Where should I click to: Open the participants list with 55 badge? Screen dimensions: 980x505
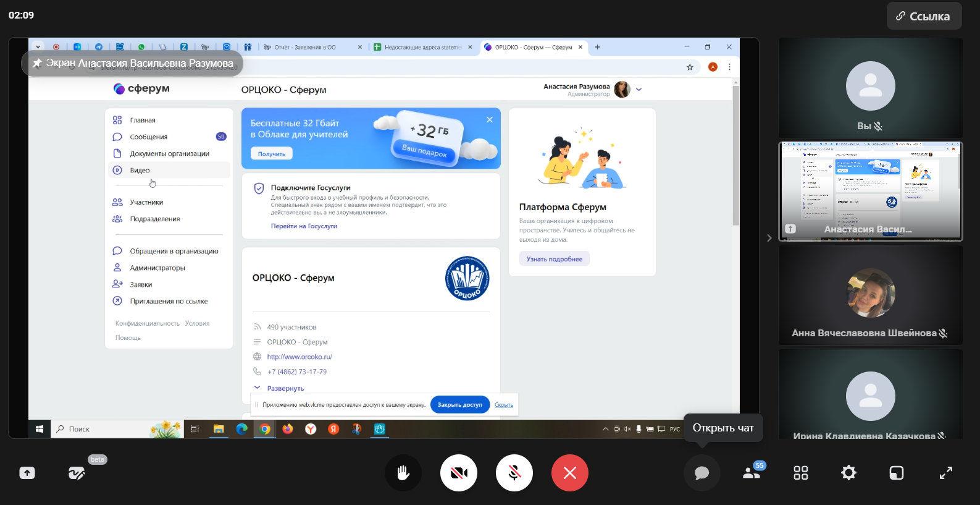(752, 473)
